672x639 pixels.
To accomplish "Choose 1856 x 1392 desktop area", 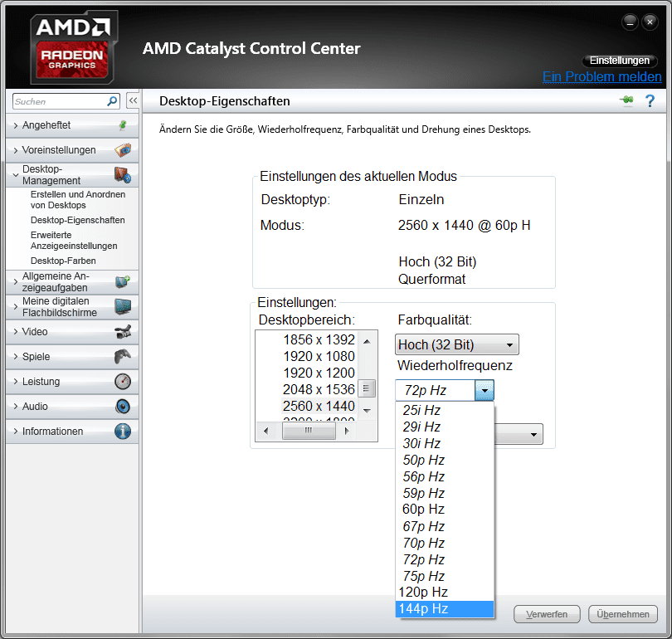I will pos(319,340).
